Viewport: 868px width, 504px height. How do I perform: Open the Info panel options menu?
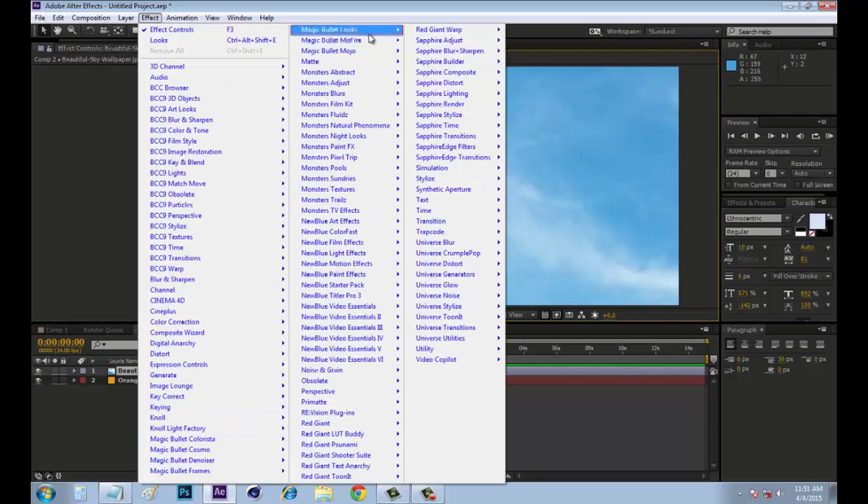coord(822,44)
